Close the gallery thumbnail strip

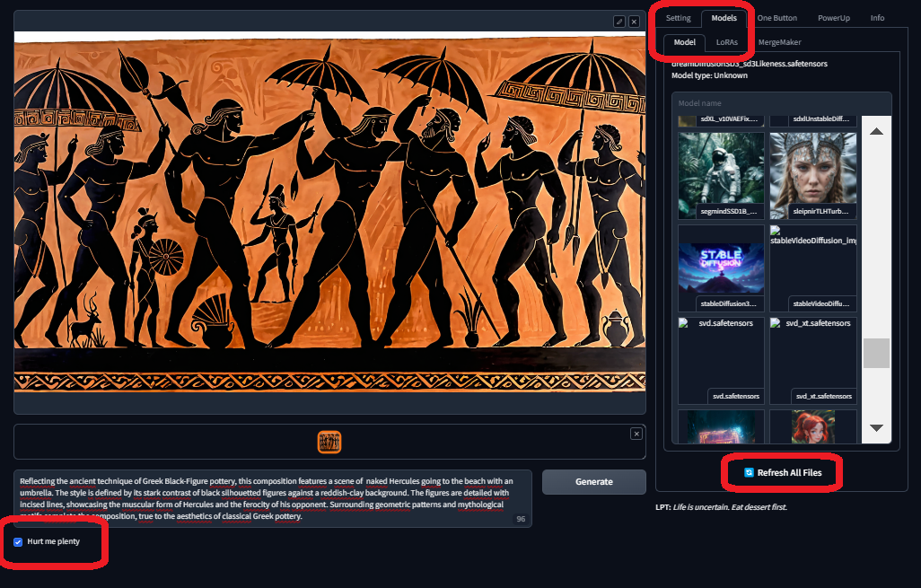point(636,434)
